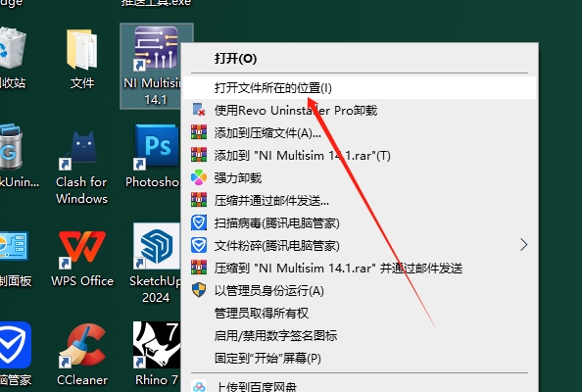Choose 强力卸载 menu entry

tap(360, 177)
